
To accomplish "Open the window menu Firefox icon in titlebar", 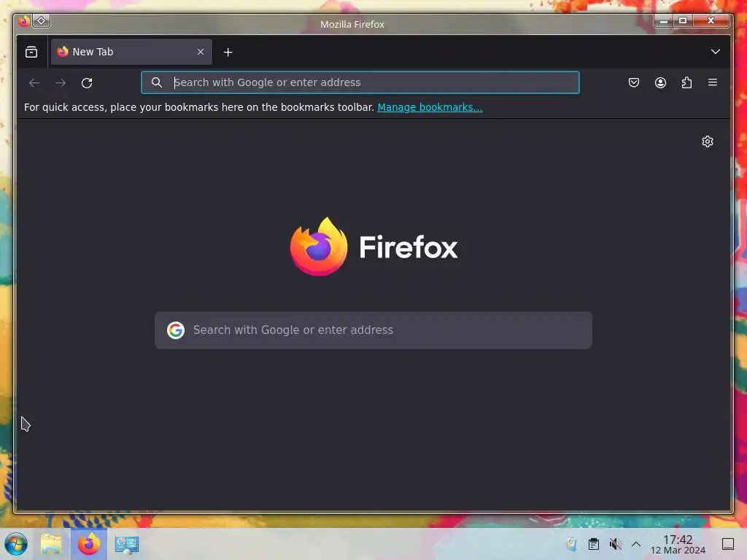I will (24, 21).
